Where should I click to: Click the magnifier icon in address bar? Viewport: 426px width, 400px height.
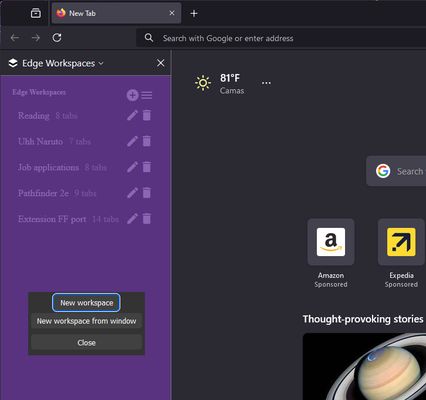(x=149, y=38)
